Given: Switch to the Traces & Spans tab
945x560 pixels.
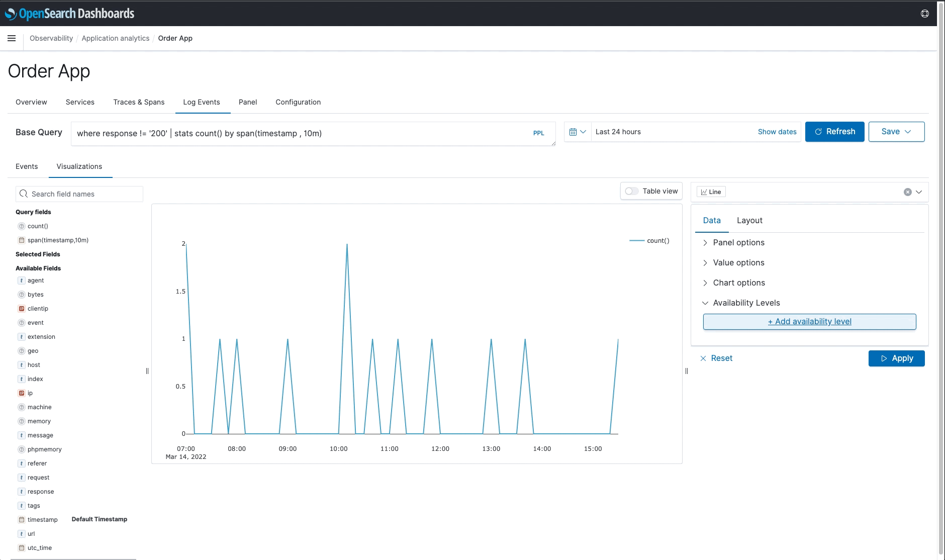Looking at the screenshot, I should pos(139,102).
